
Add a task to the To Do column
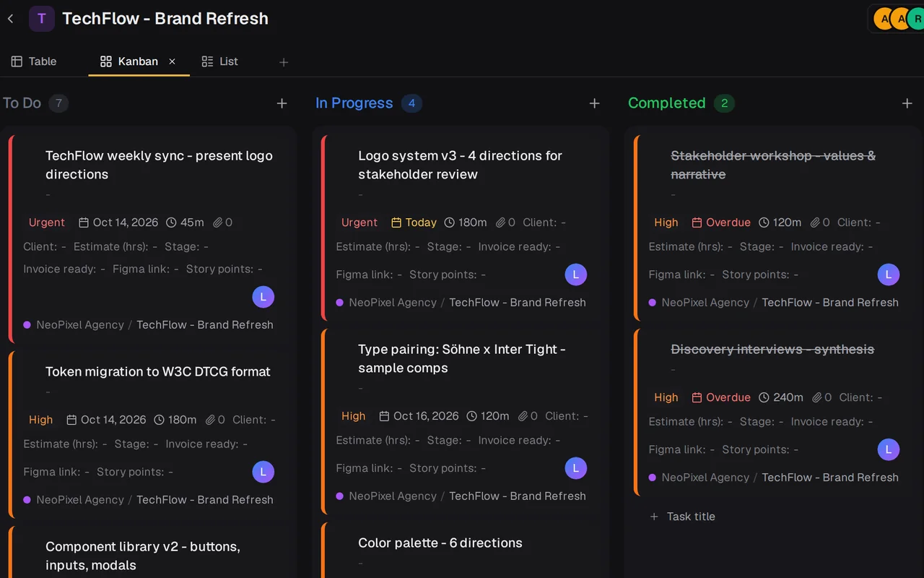pos(282,103)
